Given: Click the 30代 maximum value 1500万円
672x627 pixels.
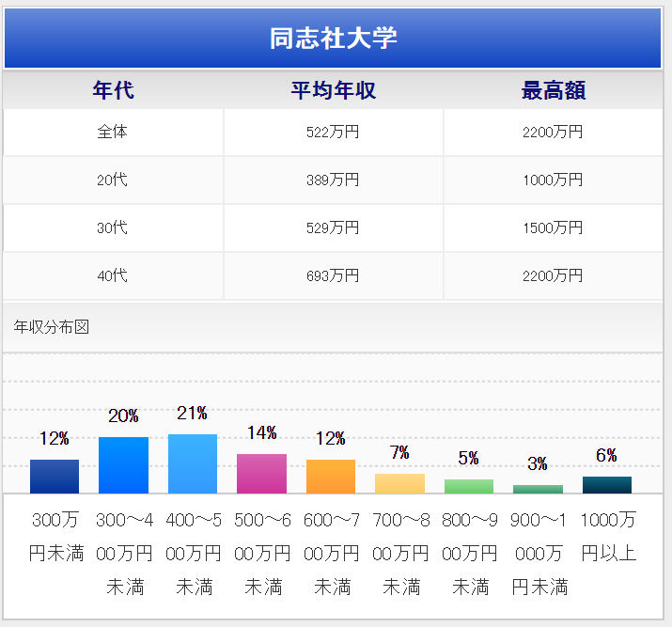Looking at the screenshot, I should tap(554, 228).
